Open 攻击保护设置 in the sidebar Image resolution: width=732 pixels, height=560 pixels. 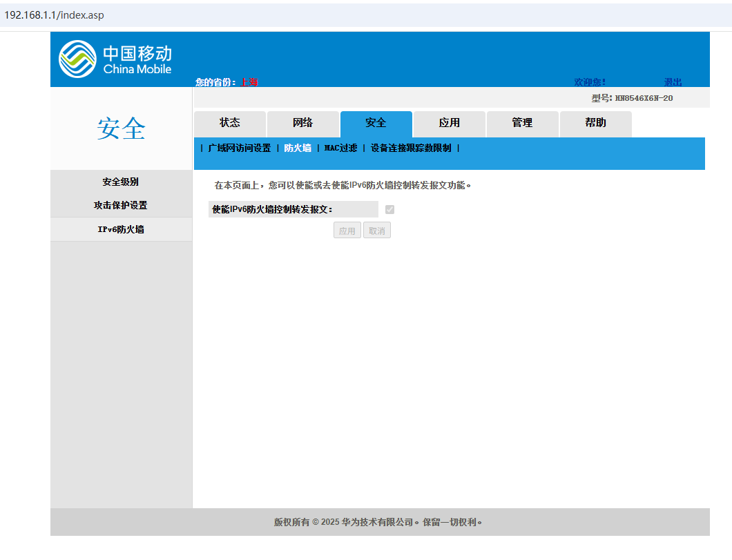click(x=121, y=205)
